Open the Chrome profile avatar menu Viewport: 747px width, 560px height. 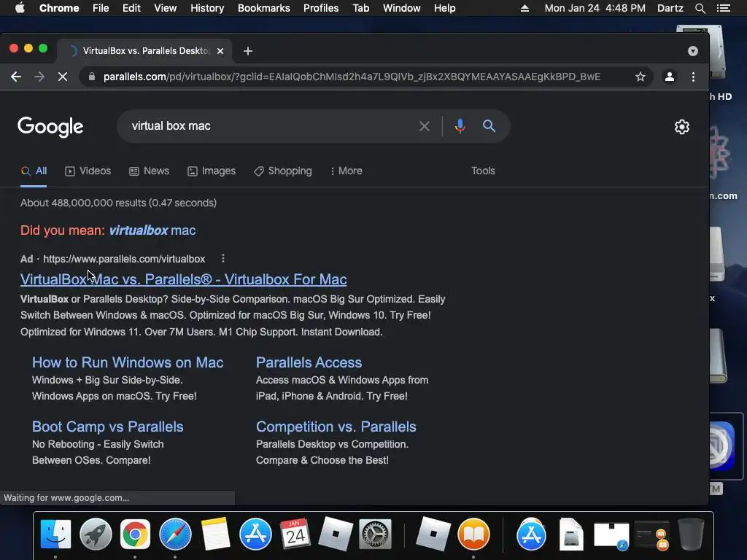point(670,77)
